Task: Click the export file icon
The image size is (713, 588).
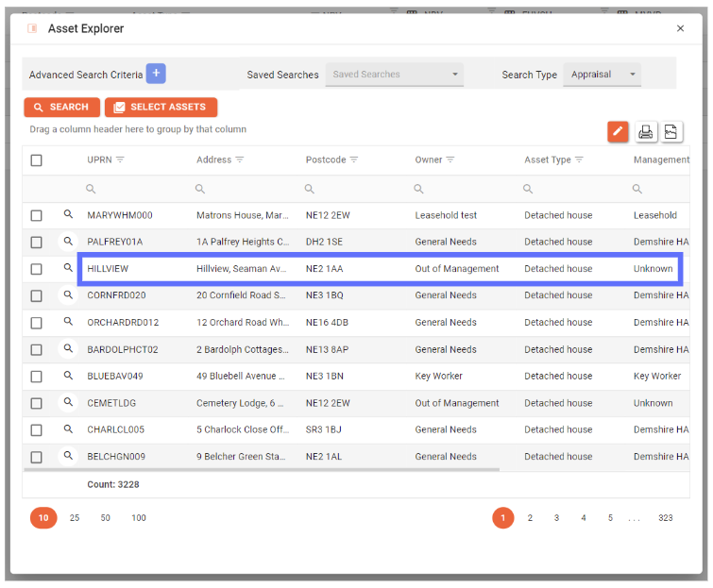Action: 671,132
